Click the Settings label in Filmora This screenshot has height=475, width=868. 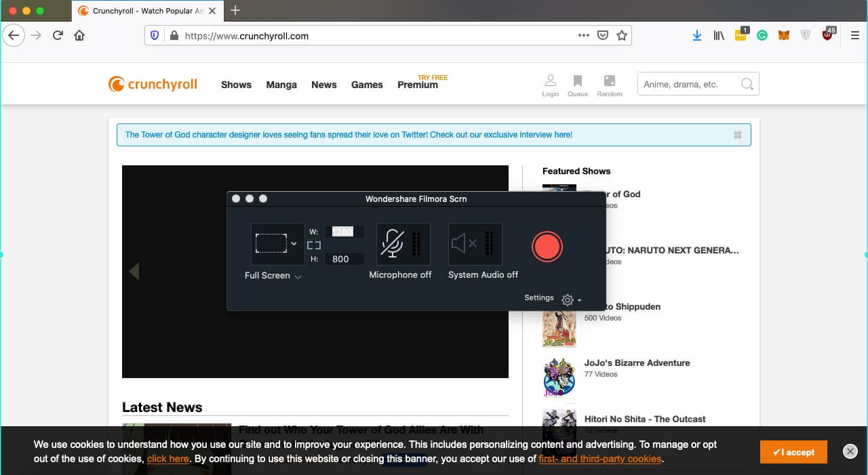tap(539, 297)
